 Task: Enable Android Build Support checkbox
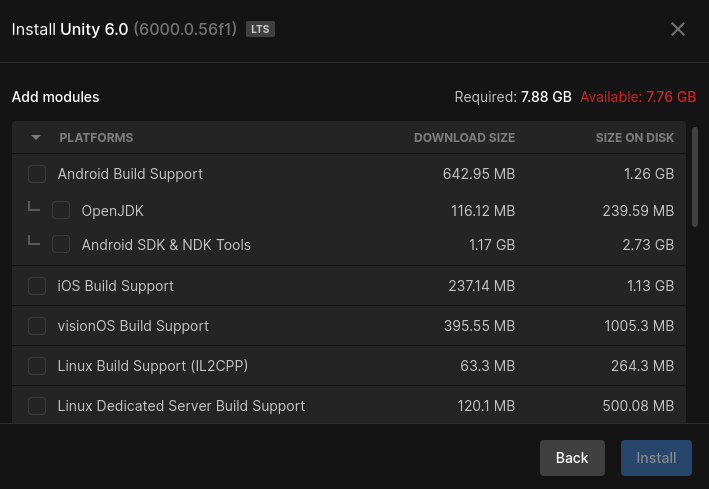point(37,174)
